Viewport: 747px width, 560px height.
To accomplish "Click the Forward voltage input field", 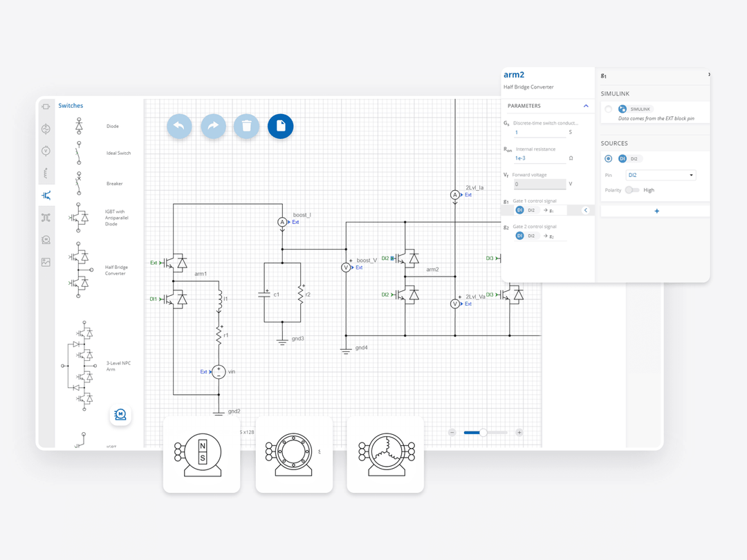I will [539, 184].
